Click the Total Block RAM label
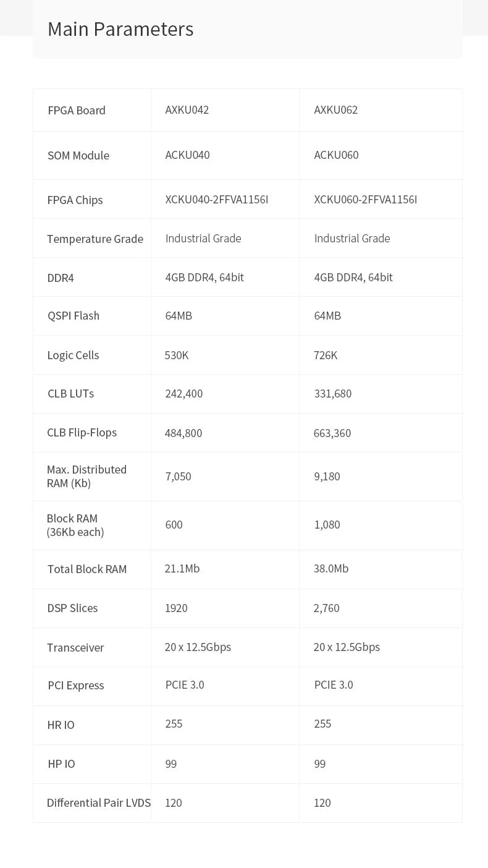Screen dimensions: 488x868 [87, 569]
